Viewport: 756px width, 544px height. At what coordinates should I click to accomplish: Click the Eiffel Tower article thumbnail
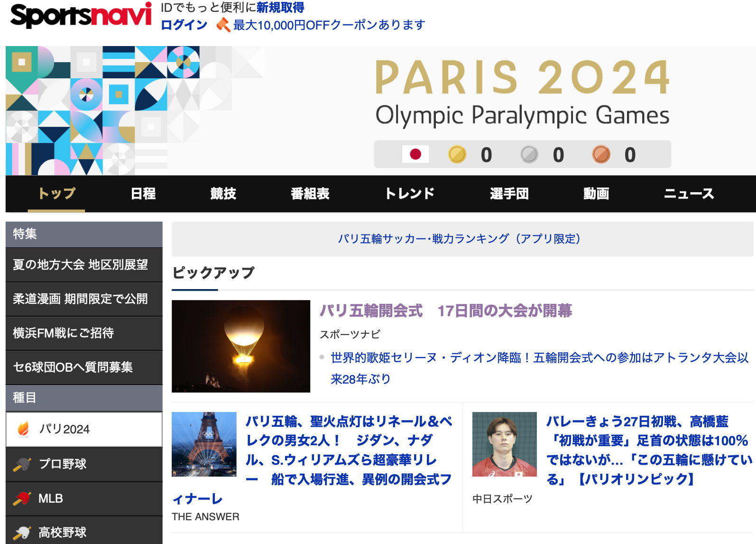click(204, 444)
